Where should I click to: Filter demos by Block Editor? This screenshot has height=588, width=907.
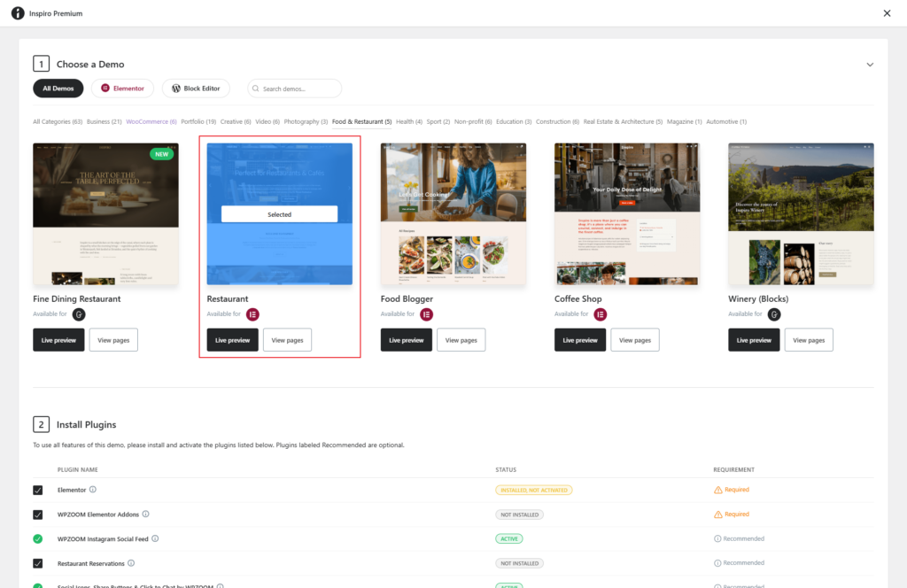[x=196, y=89]
